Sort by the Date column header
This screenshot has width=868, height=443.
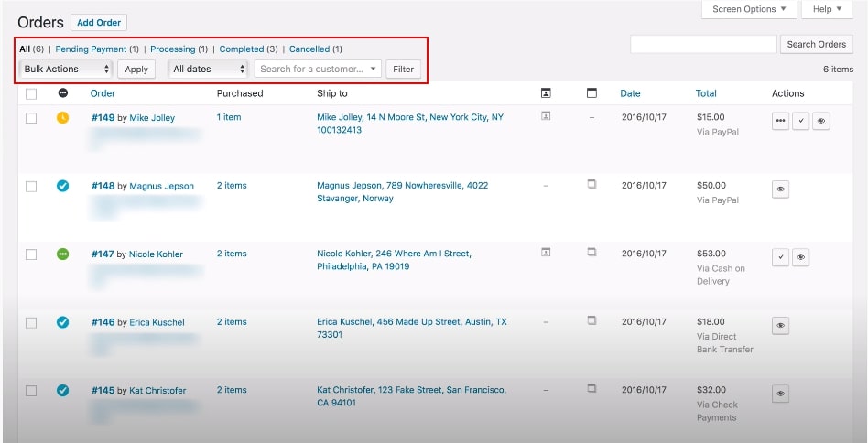[x=630, y=93]
